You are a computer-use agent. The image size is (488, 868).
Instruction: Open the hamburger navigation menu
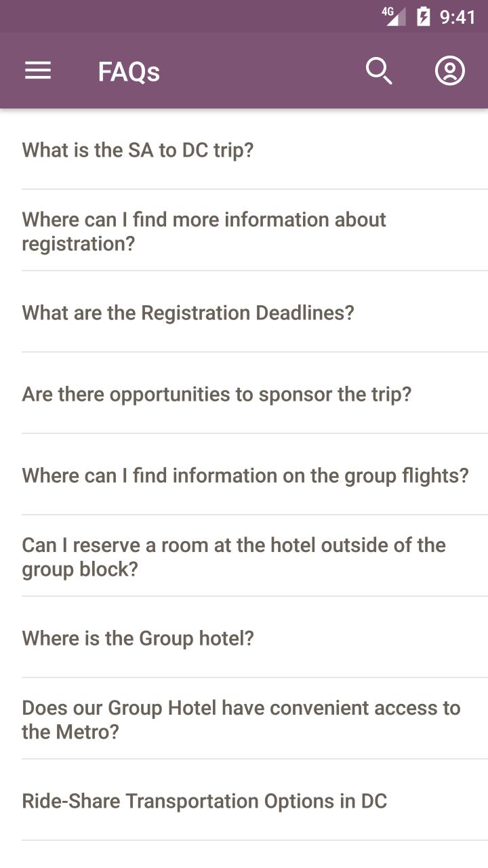click(38, 71)
